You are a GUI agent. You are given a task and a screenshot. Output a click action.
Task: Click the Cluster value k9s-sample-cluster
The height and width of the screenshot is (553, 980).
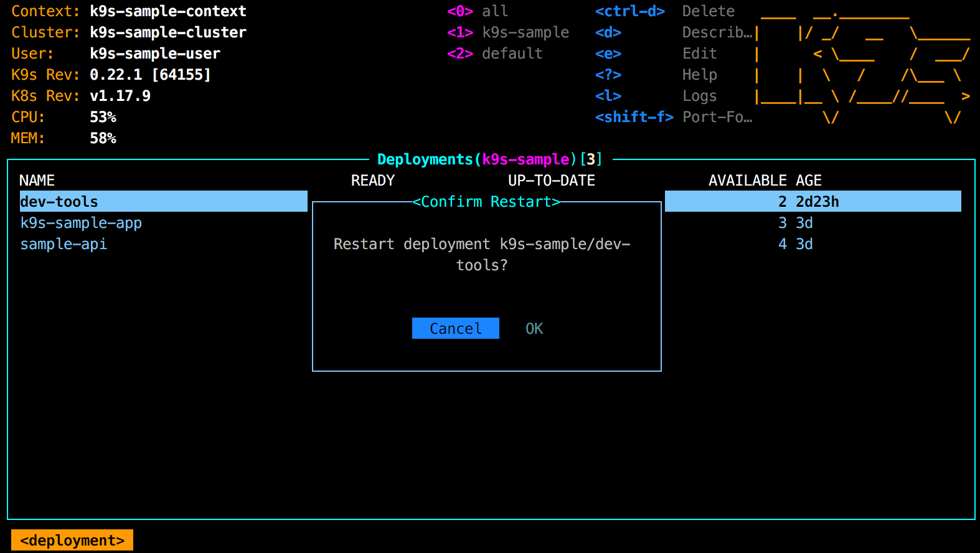[168, 32]
